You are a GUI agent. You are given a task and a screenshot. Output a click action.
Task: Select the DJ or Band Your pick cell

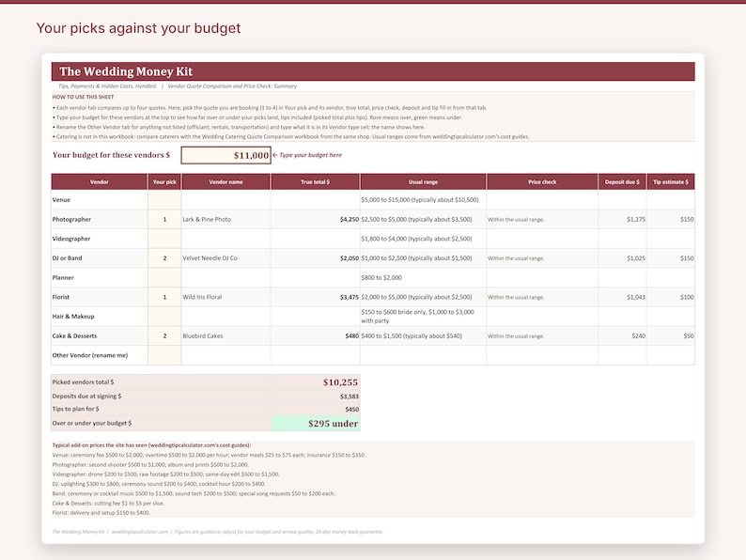point(164,257)
